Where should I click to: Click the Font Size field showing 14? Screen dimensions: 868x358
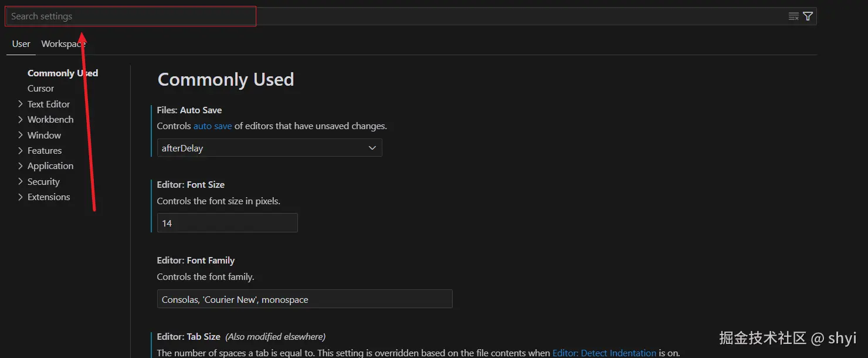[227, 223]
